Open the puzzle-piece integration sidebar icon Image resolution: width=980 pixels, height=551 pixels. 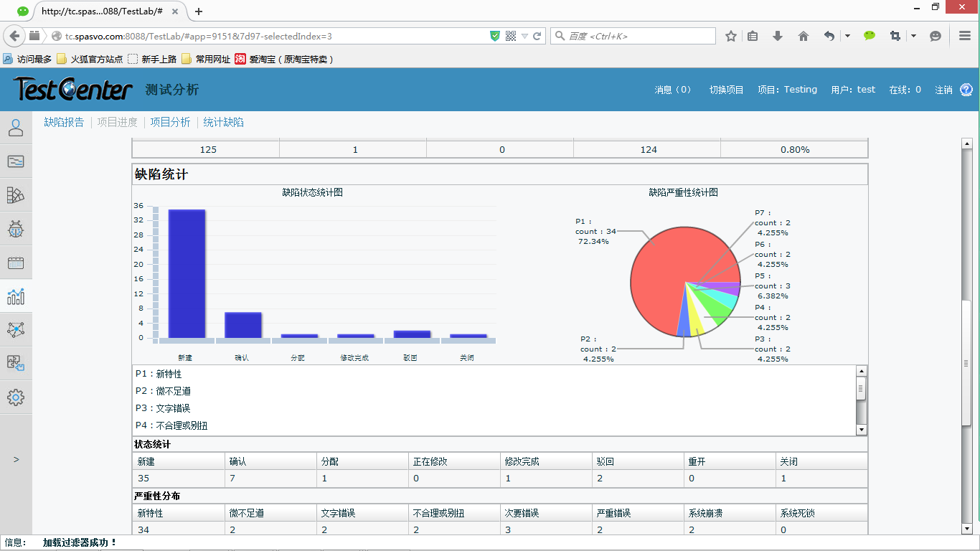tap(16, 363)
